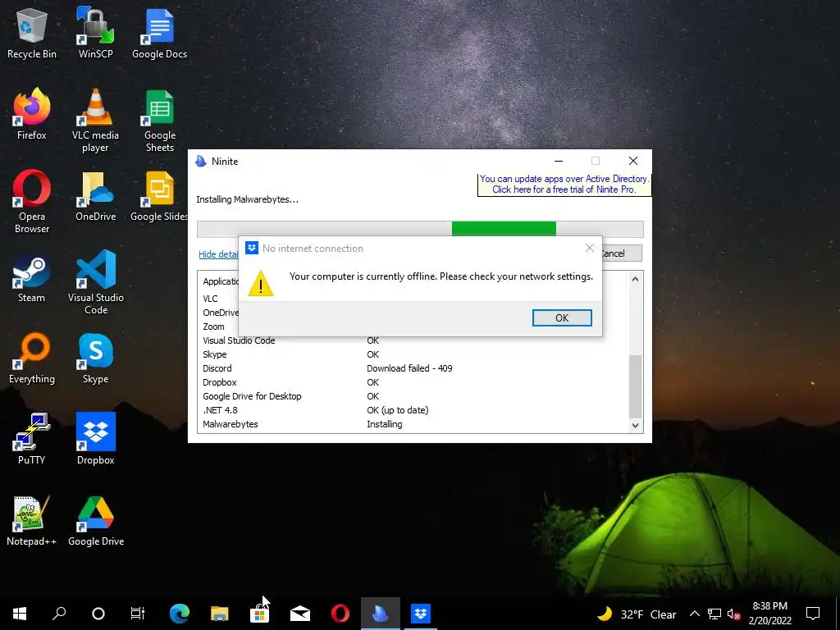Close the Ninite window
840x630 pixels.
(632, 162)
